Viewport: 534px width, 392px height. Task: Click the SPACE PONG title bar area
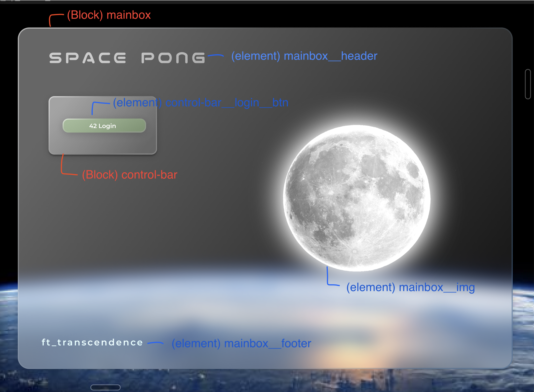click(x=127, y=57)
